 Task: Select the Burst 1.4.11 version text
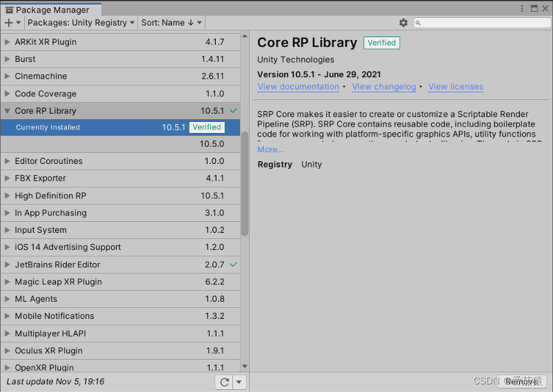point(212,59)
